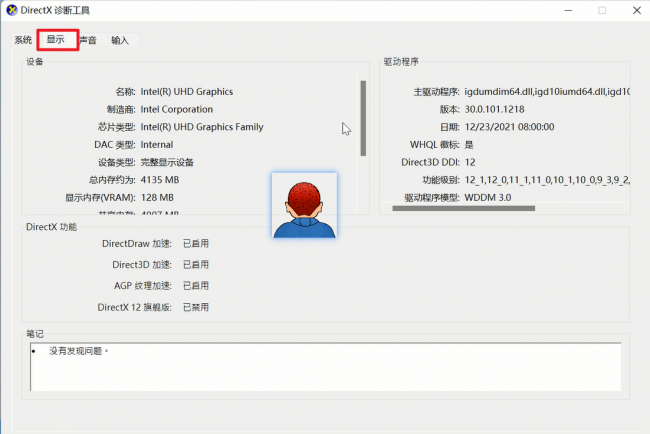Click the red-haired person avatar image
The height and width of the screenshot is (434, 650).
pos(304,205)
